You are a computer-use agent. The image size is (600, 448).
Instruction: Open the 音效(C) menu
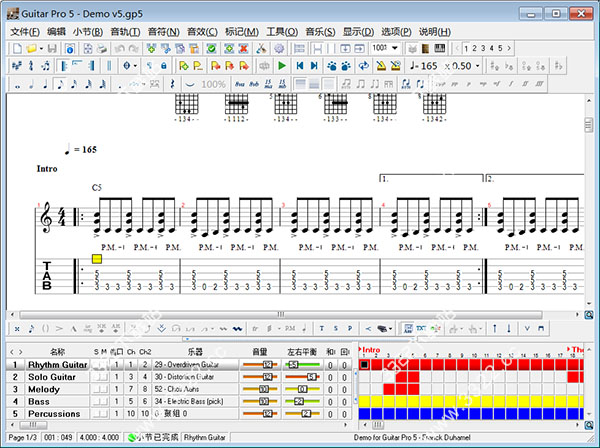click(202, 32)
